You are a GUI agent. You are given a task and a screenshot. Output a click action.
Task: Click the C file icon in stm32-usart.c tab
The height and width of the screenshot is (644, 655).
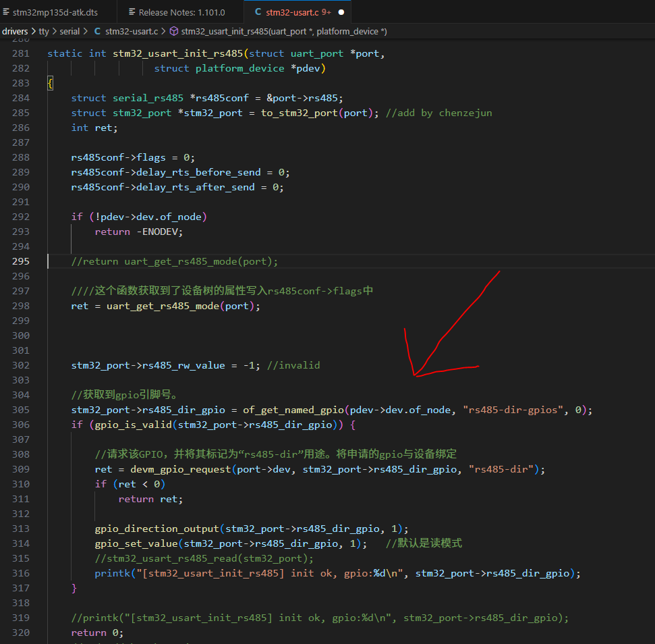258,12
